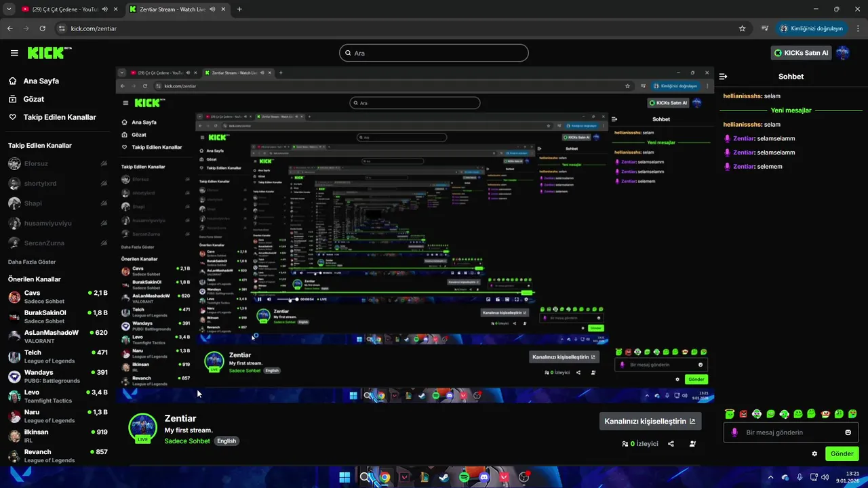Collapse the Sohbet chat panel
This screenshot has height=488, width=868.
click(724, 77)
